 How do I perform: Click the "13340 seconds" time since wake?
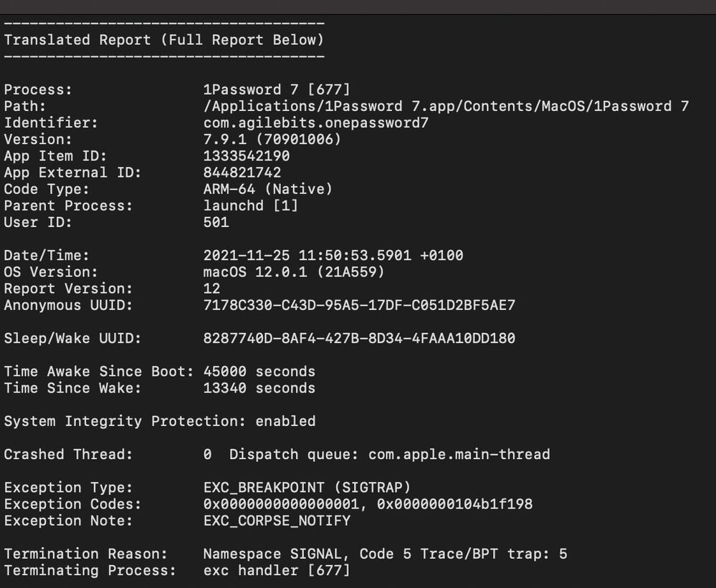pyautogui.click(x=259, y=388)
